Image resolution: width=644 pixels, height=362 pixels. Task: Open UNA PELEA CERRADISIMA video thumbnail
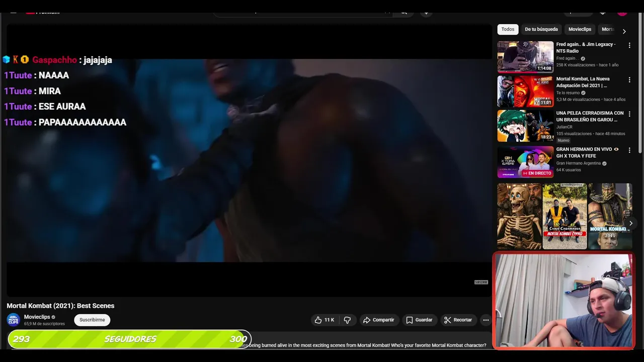point(525,126)
